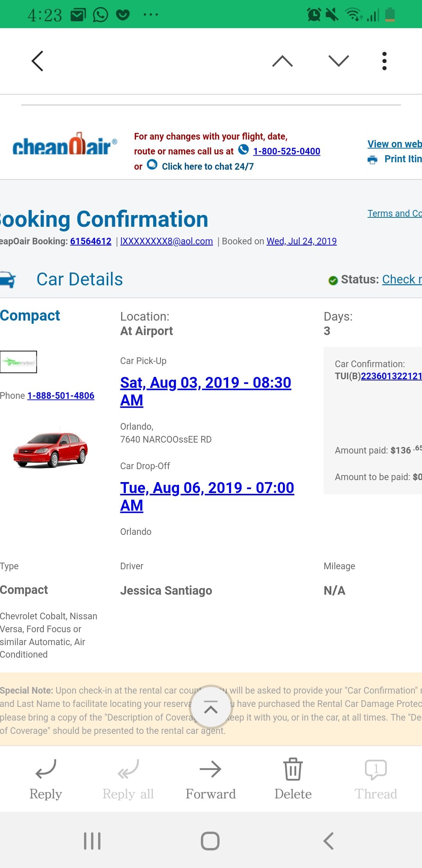Tap the Forward button
This screenshot has width=422, height=868.
[211, 780]
